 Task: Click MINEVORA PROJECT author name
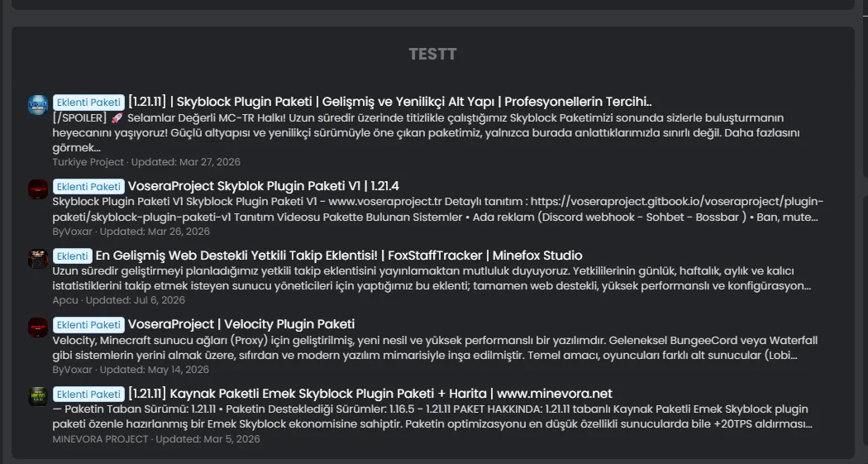(x=100, y=439)
